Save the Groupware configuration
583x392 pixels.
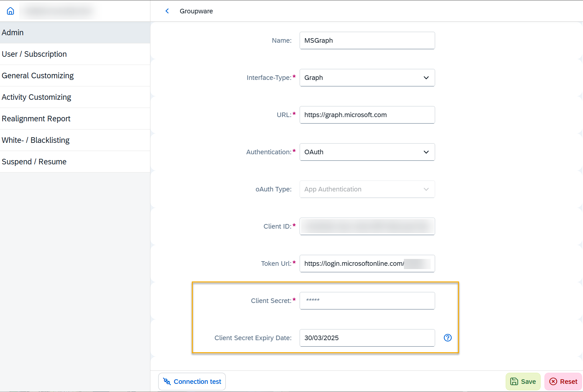(x=523, y=382)
